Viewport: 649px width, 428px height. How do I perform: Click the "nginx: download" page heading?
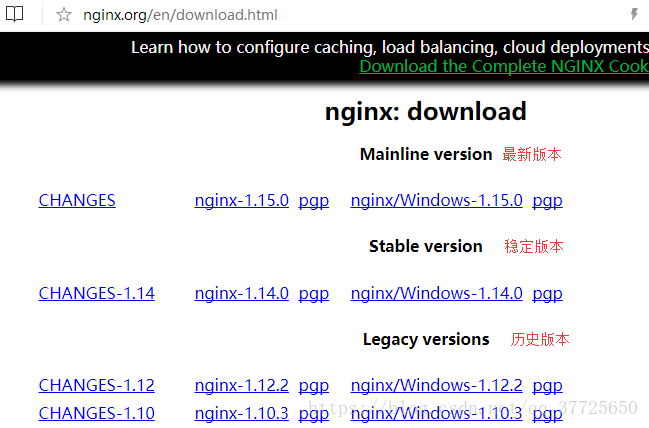pos(425,112)
